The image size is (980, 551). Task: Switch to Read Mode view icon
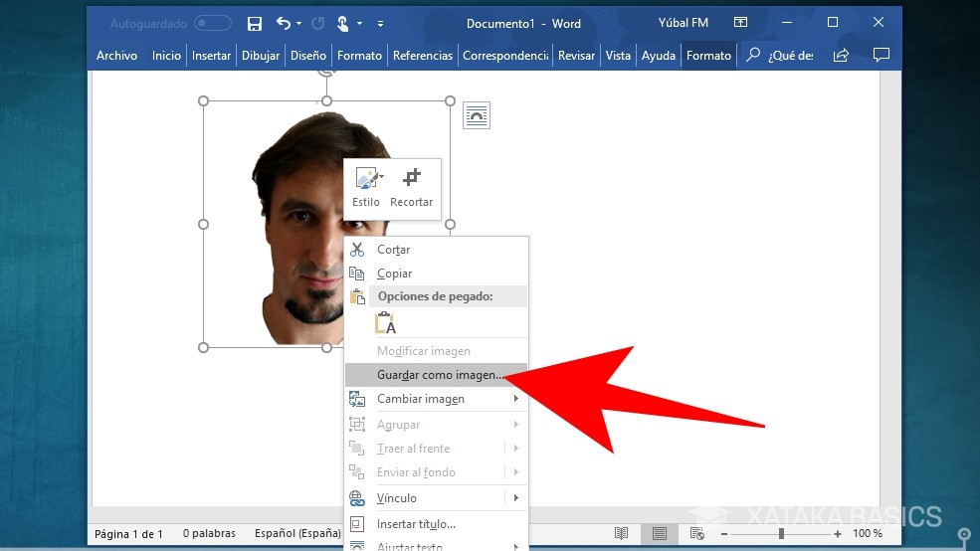click(x=621, y=534)
